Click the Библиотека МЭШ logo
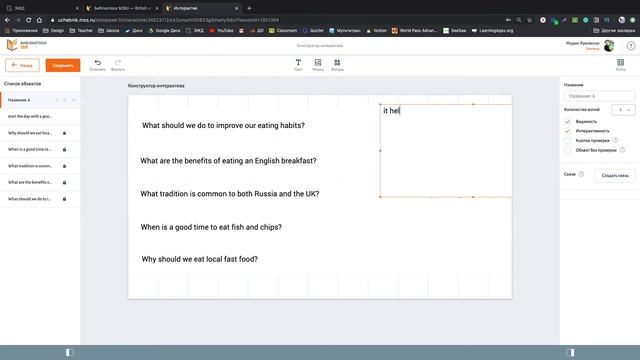This screenshot has width=640, height=360. point(27,45)
